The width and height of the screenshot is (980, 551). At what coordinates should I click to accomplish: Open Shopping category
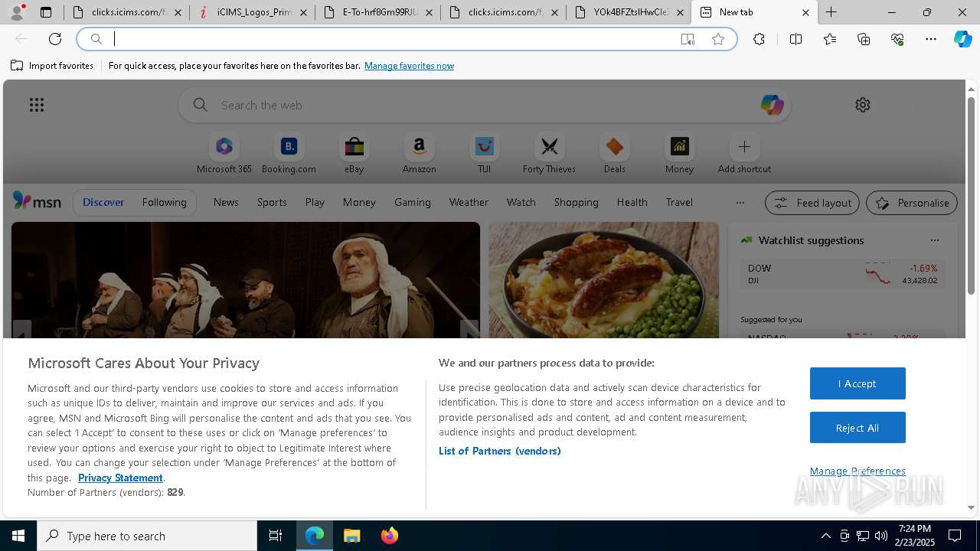576,202
